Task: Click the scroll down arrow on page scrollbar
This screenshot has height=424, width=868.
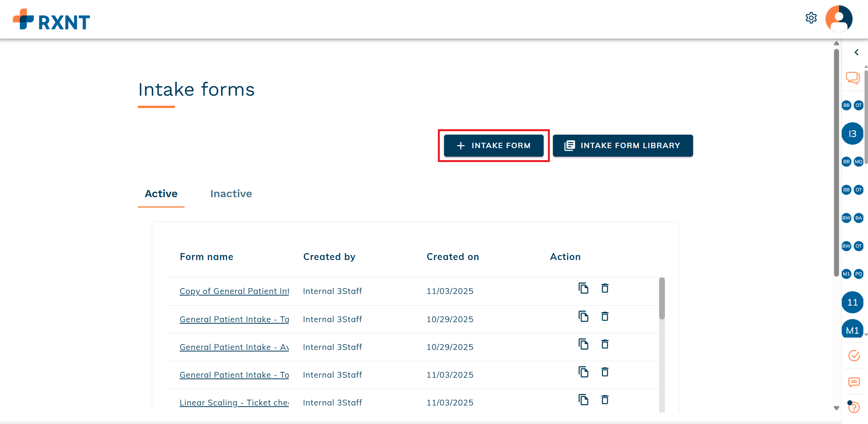Action: [836, 408]
